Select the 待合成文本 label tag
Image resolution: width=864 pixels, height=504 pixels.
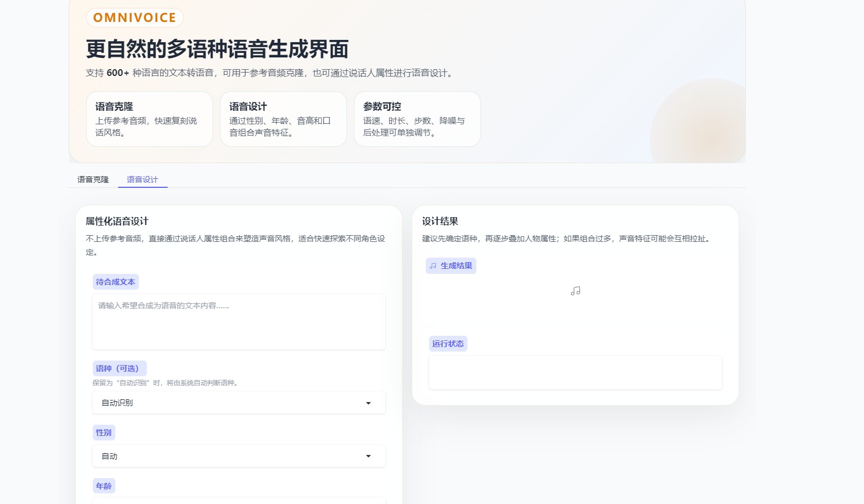pos(115,282)
